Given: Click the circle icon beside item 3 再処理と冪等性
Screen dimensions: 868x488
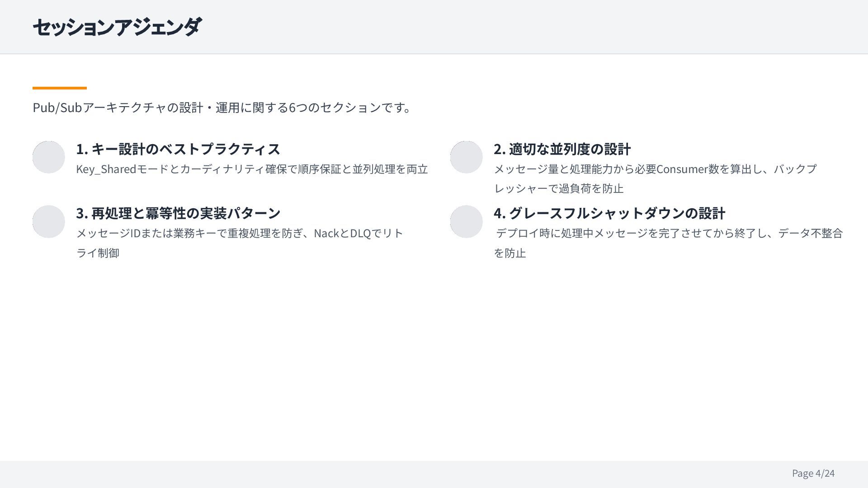Looking at the screenshot, I should point(49,221).
